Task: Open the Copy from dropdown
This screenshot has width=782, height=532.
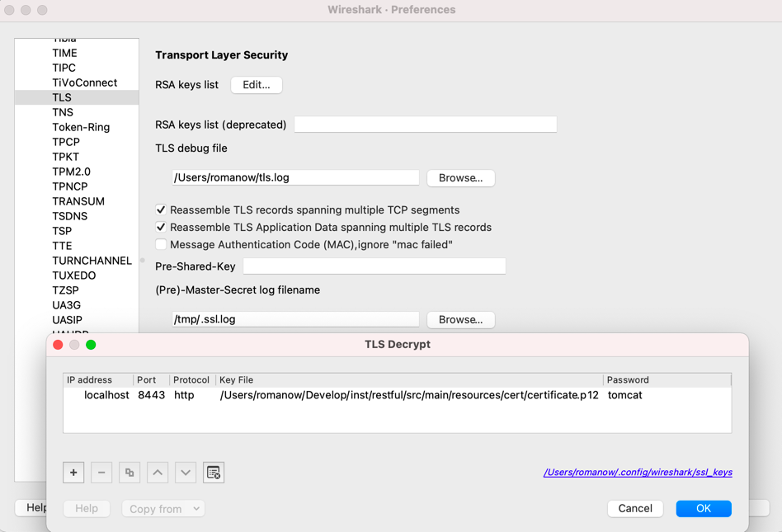Action: [x=163, y=509]
